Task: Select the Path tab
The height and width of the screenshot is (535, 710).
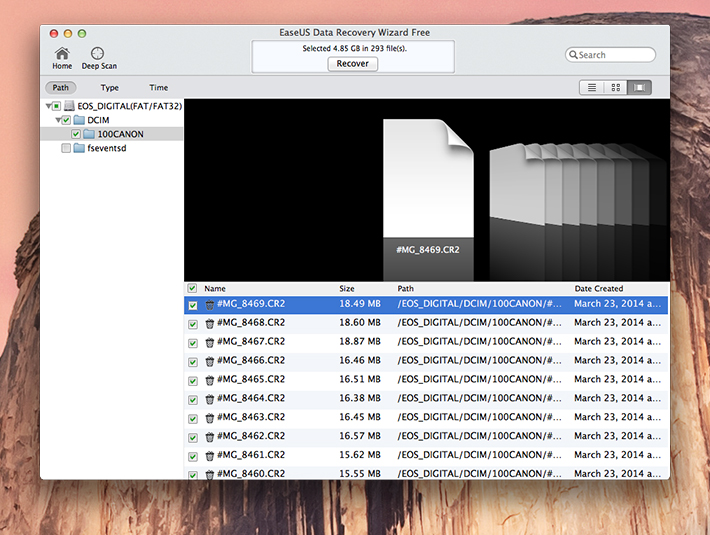Action: (x=61, y=87)
